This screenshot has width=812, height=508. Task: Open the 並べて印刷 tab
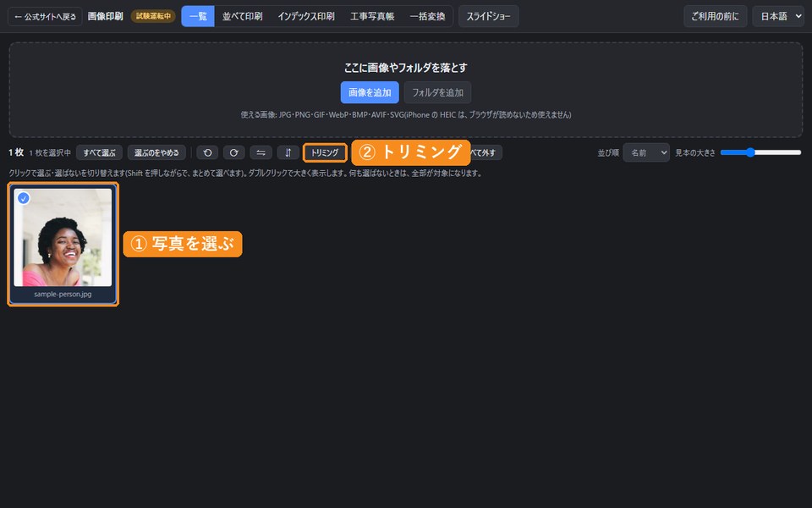click(243, 16)
